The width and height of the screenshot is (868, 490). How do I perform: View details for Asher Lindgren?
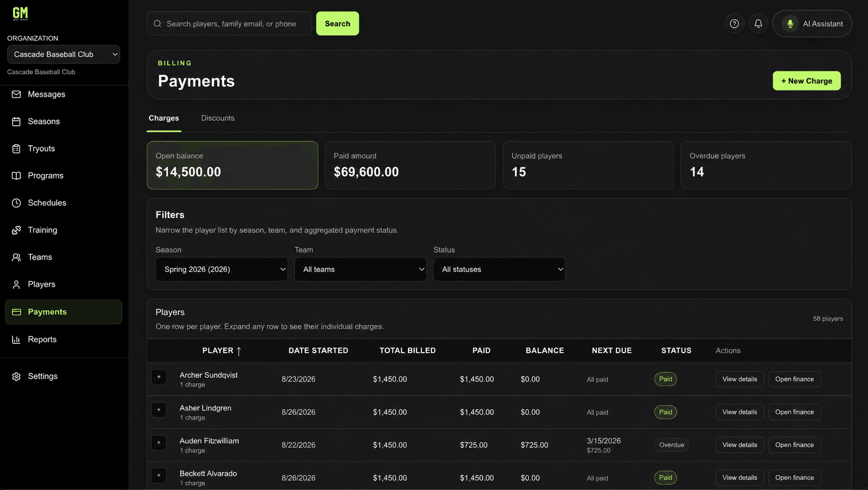click(740, 412)
